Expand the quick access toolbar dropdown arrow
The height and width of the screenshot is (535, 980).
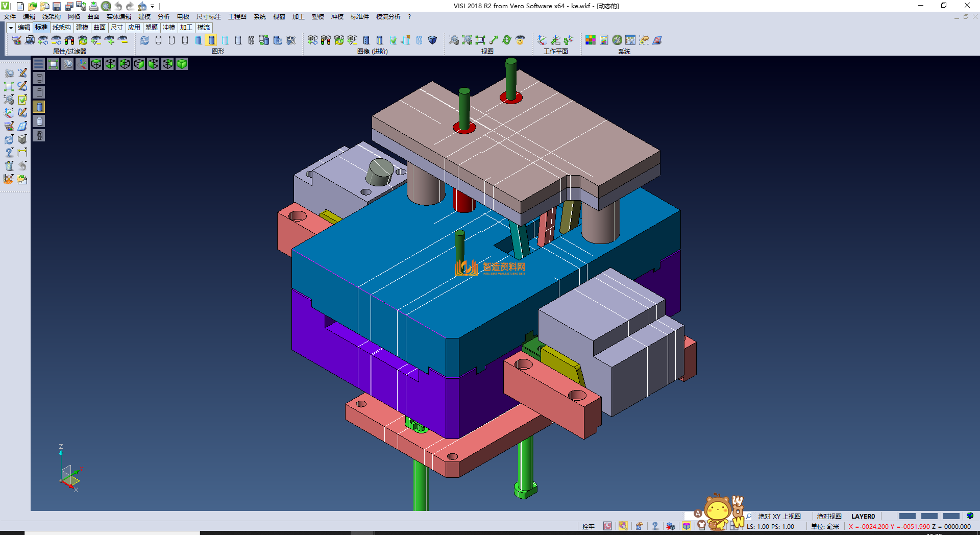click(x=153, y=6)
